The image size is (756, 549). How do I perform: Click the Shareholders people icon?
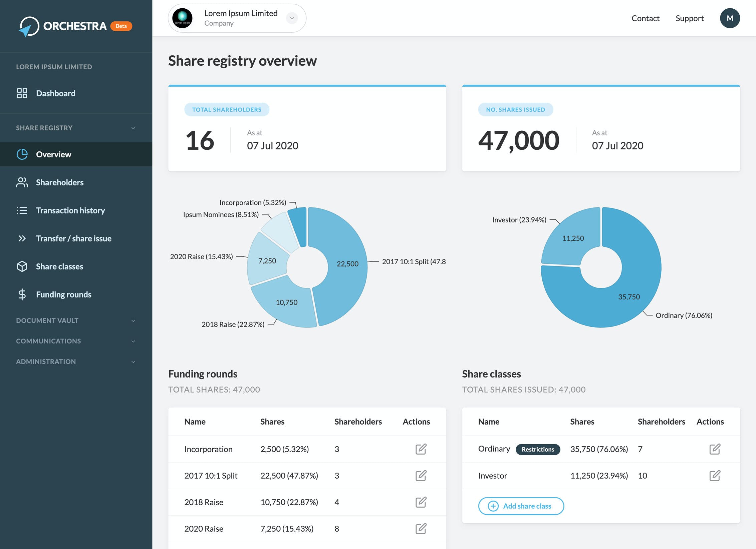(x=22, y=182)
